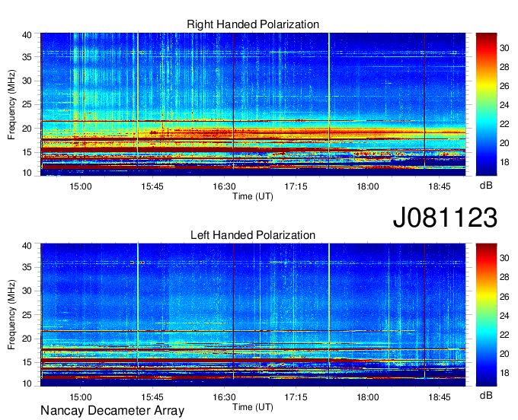Click the 24 dB value on lower color bar
The height and width of the screenshot is (420, 518).
tap(504, 316)
